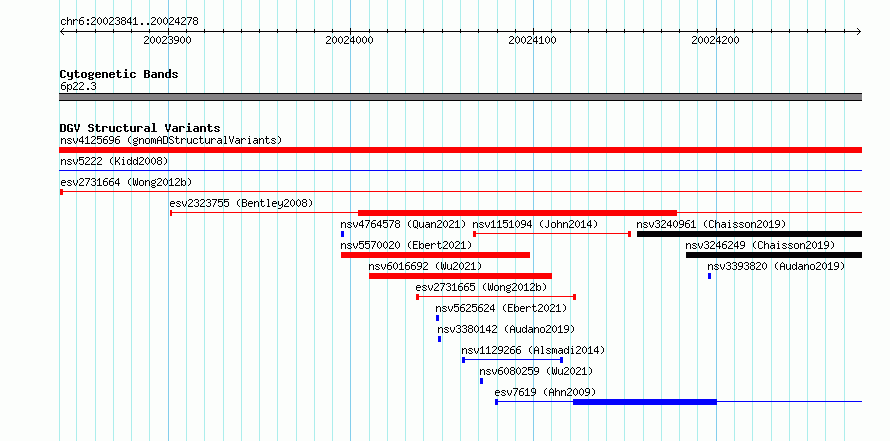Click the 20024000 ruler position label
Viewport: 890px width, 441px height.
(x=350, y=41)
